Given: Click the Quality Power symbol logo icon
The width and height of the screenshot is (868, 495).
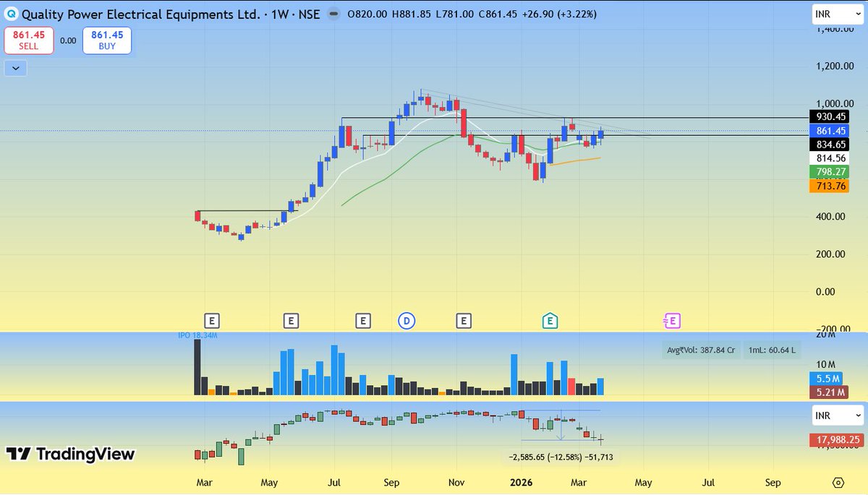Looking at the screenshot, I should (11, 14).
